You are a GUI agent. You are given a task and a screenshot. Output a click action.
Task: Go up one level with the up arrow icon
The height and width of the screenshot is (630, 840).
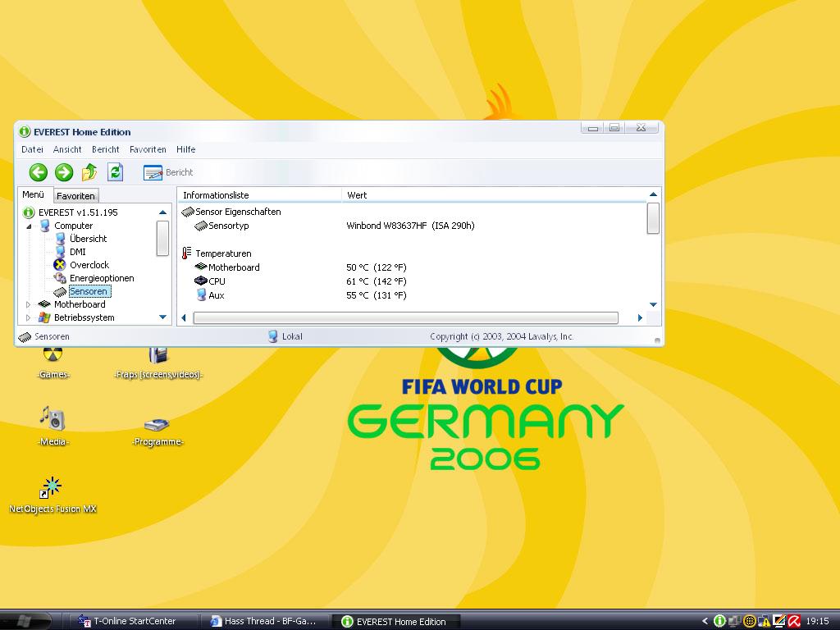[x=89, y=172]
